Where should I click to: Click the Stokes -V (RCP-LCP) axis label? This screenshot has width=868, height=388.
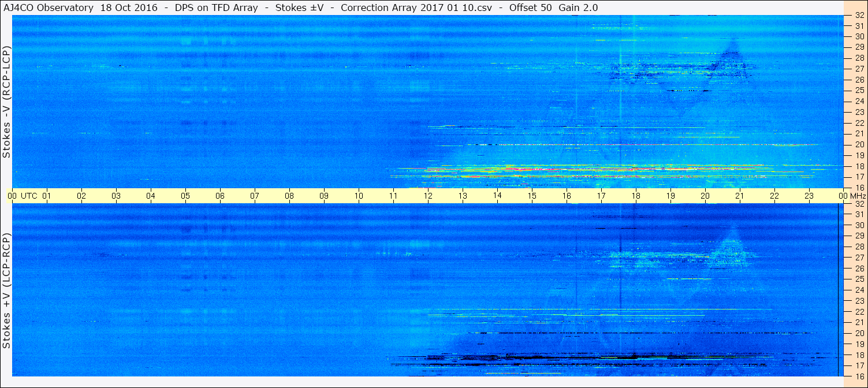click(x=6, y=103)
